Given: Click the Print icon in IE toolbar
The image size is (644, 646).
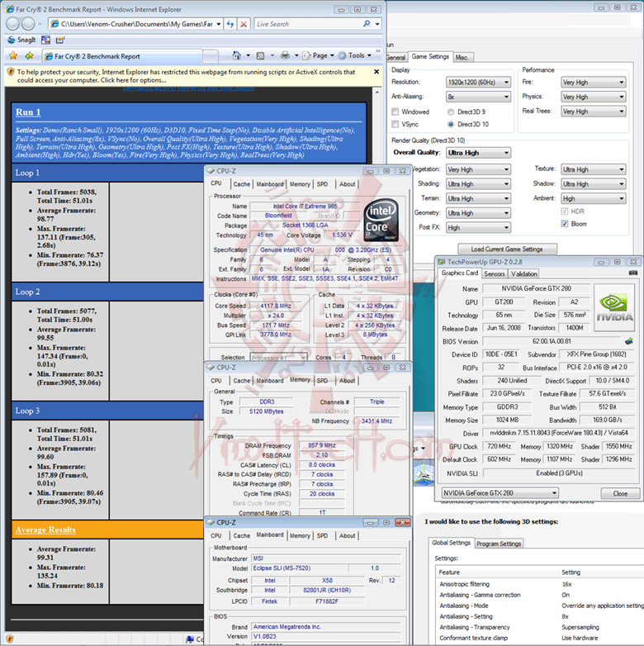Looking at the screenshot, I should 285,55.
